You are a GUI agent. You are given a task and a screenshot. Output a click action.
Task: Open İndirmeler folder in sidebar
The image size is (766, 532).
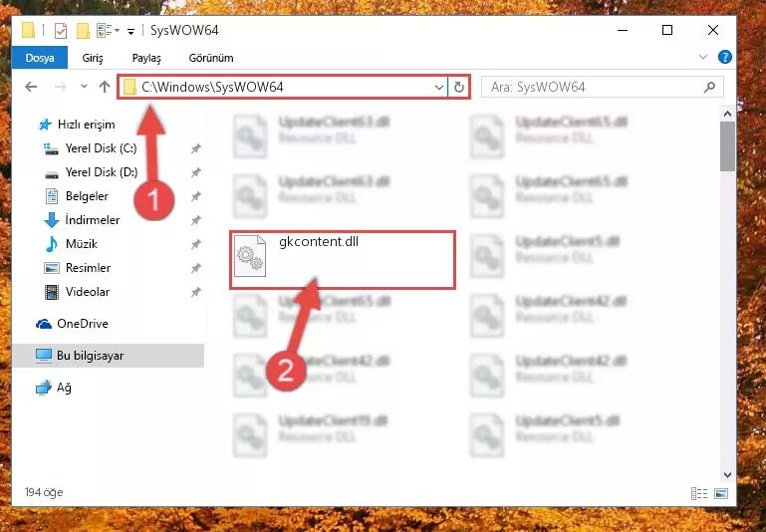pos(93,220)
